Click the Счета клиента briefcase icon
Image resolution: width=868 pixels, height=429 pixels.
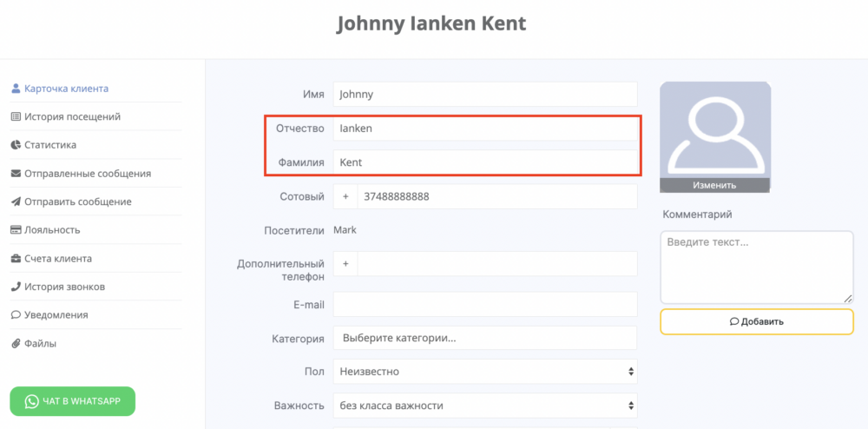(x=16, y=259)
